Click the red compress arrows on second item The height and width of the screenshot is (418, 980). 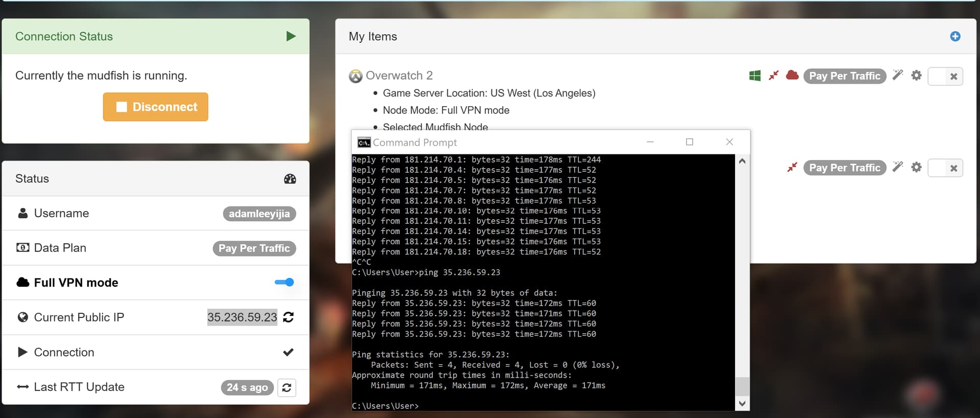792,168
